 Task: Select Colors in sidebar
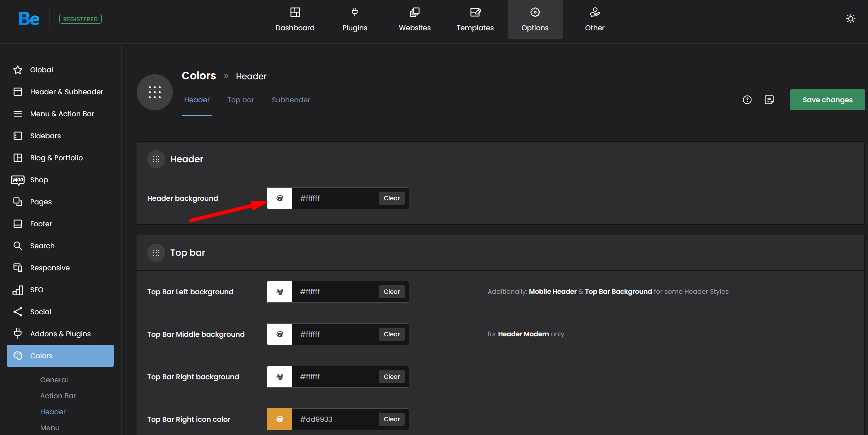click(60, 356)
